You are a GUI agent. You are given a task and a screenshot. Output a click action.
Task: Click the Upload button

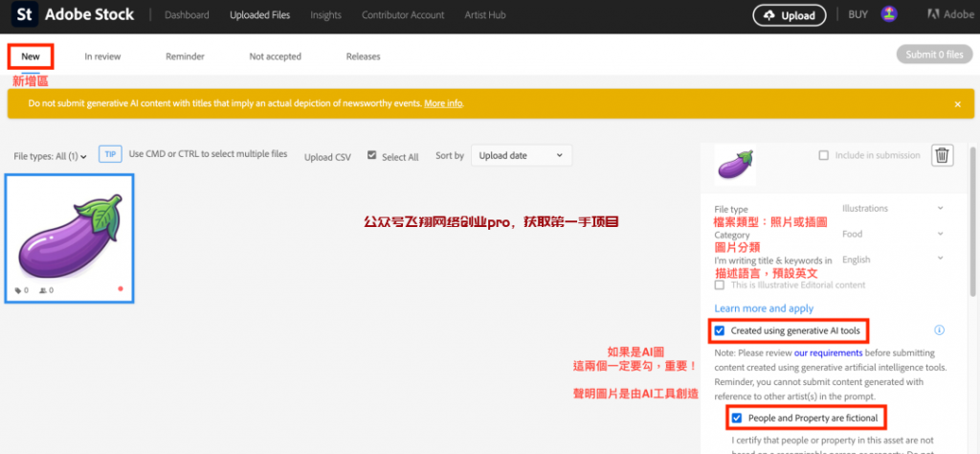790,15
